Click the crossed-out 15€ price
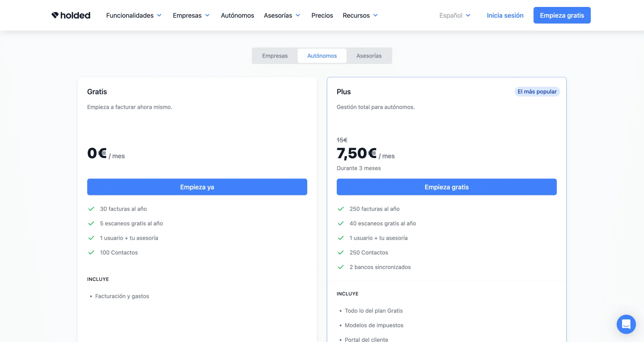Image resolution: width=644 pixels, height=342 pixels. click(x=342, y=140)
